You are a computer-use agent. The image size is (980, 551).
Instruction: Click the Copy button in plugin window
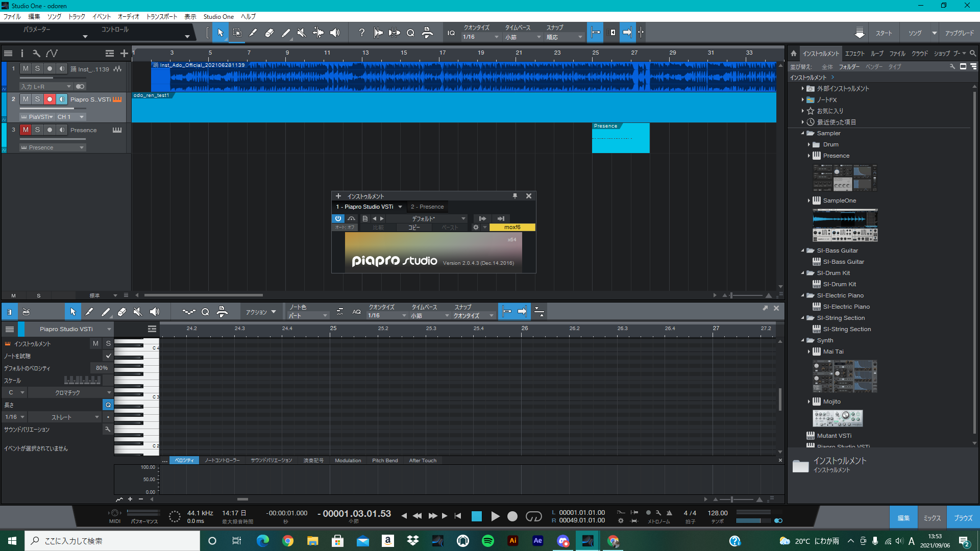click(414, 228)
